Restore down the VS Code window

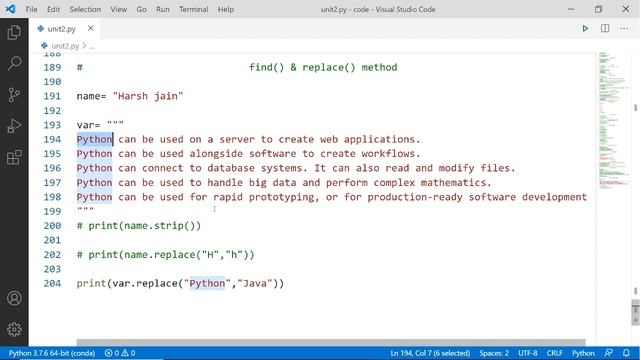click(x=598, y=9)
